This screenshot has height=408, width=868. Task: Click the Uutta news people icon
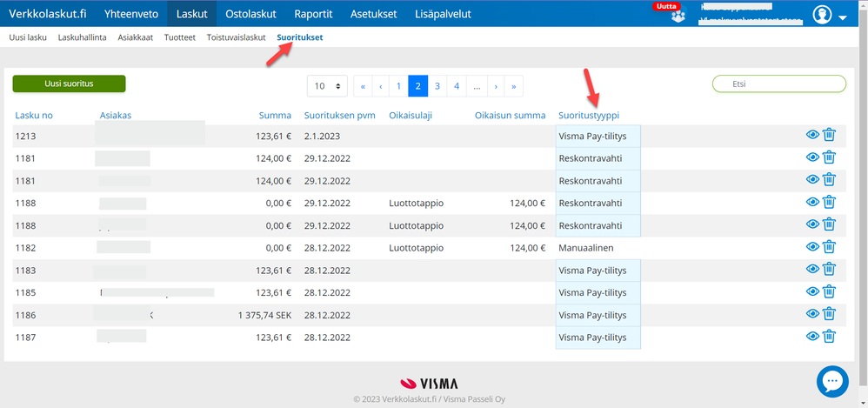tap(677, 17)
